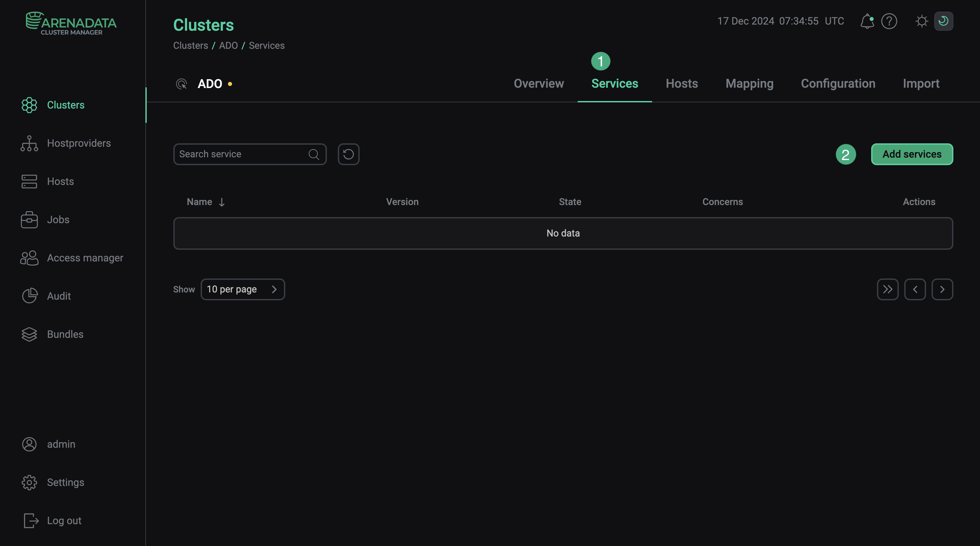Click the ADO breadcrumb link

tap(228, 46)
